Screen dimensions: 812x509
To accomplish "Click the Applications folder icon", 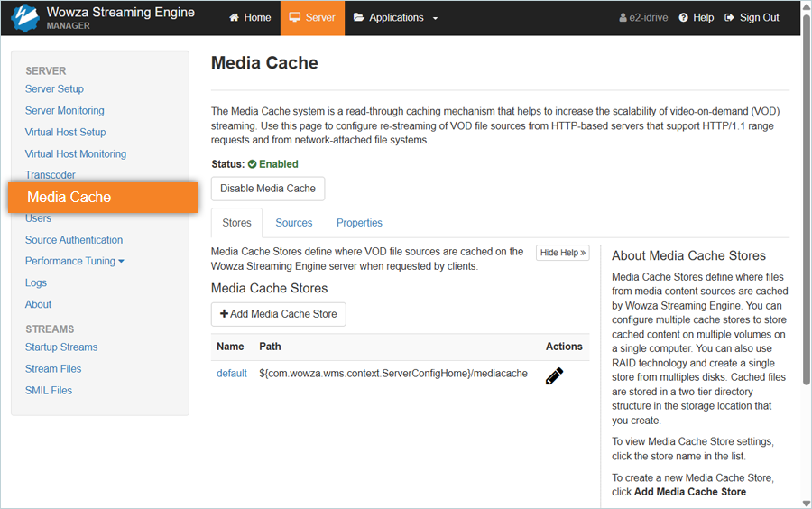I will (359, 18).
